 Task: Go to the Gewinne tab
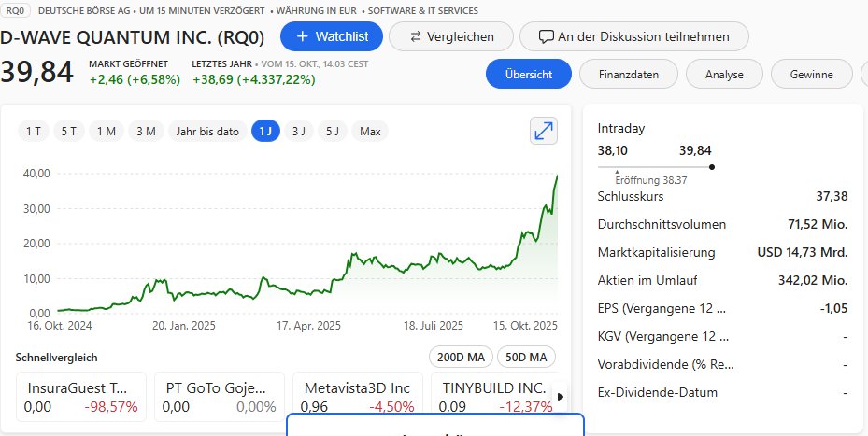tap(812, 74)
